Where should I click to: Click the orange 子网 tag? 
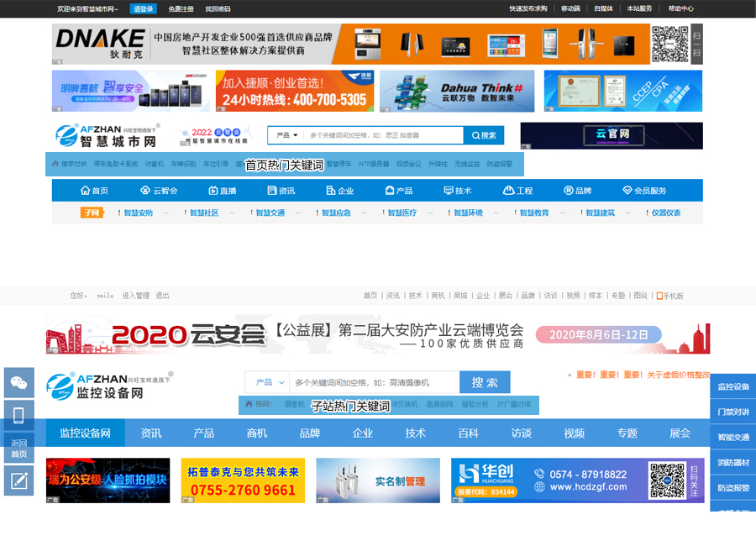92,213
